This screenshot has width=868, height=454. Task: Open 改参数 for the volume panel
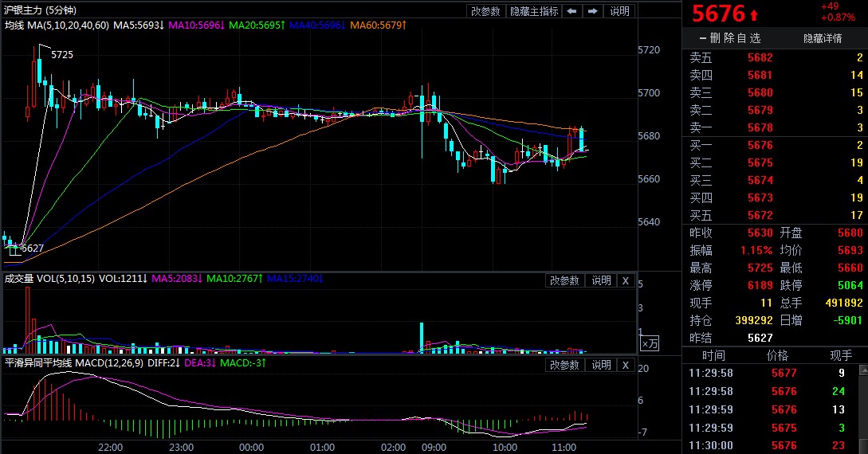564,280
